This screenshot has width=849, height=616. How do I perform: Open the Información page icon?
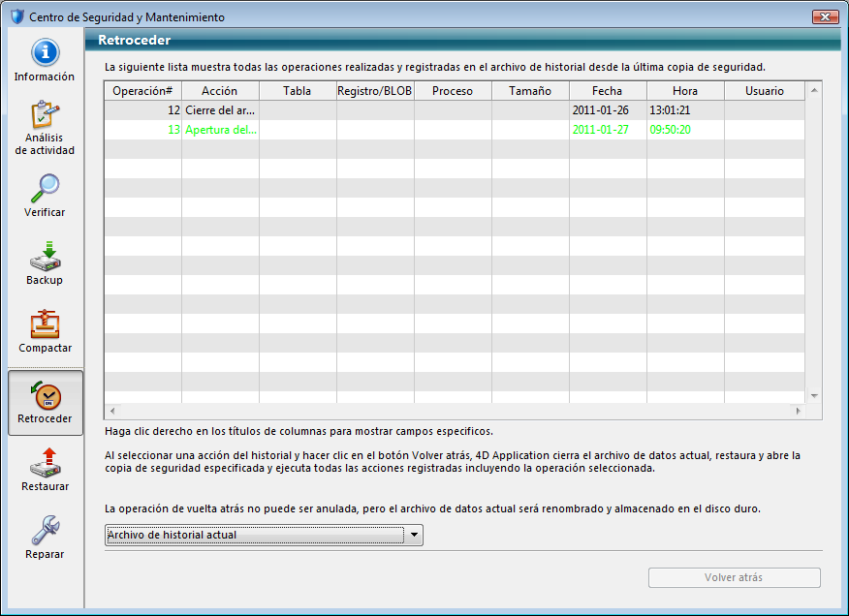[x=45, y=54]
